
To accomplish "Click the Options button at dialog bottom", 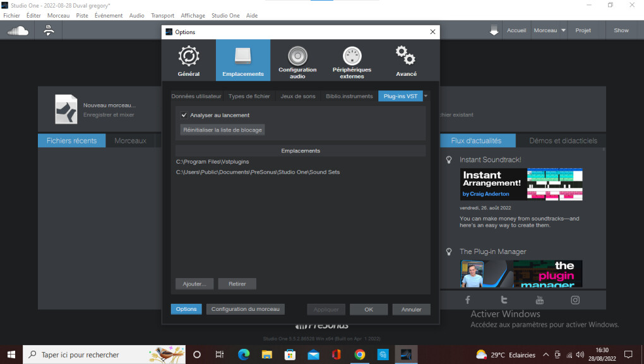I will (x=186, y=309).
